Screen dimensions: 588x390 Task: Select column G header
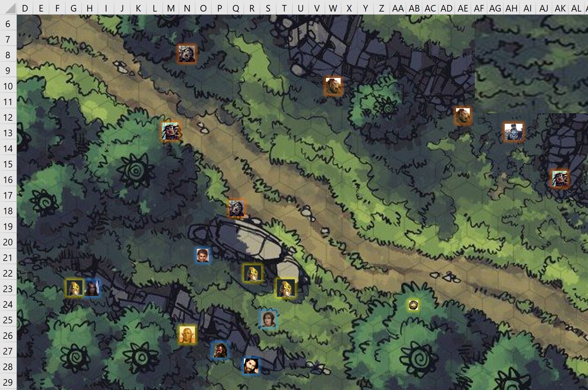pyautogui.click(x=74, y=8)
